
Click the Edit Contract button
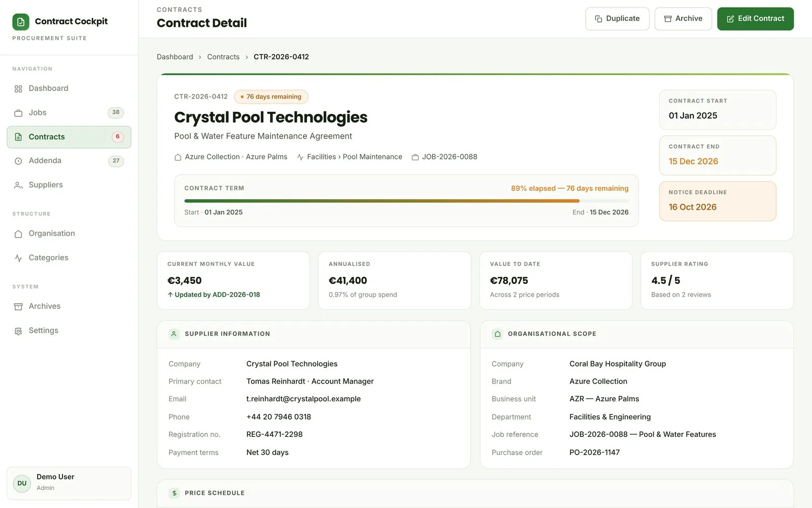755,19
